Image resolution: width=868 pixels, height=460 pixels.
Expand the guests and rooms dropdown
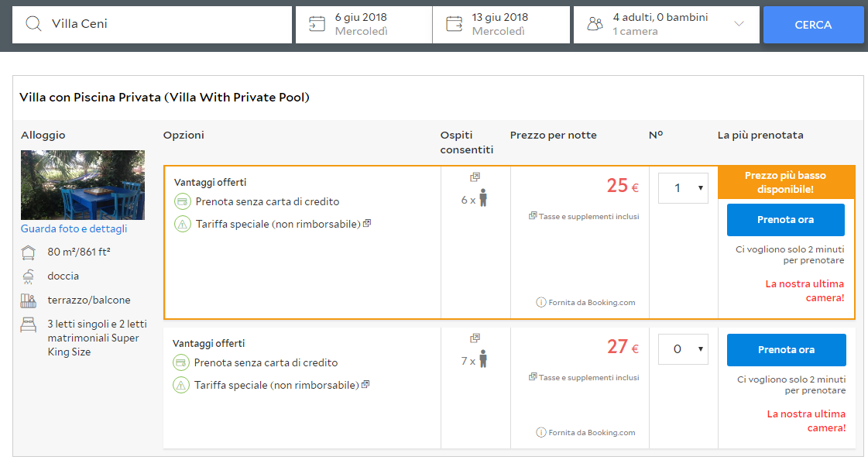point(739,24)
